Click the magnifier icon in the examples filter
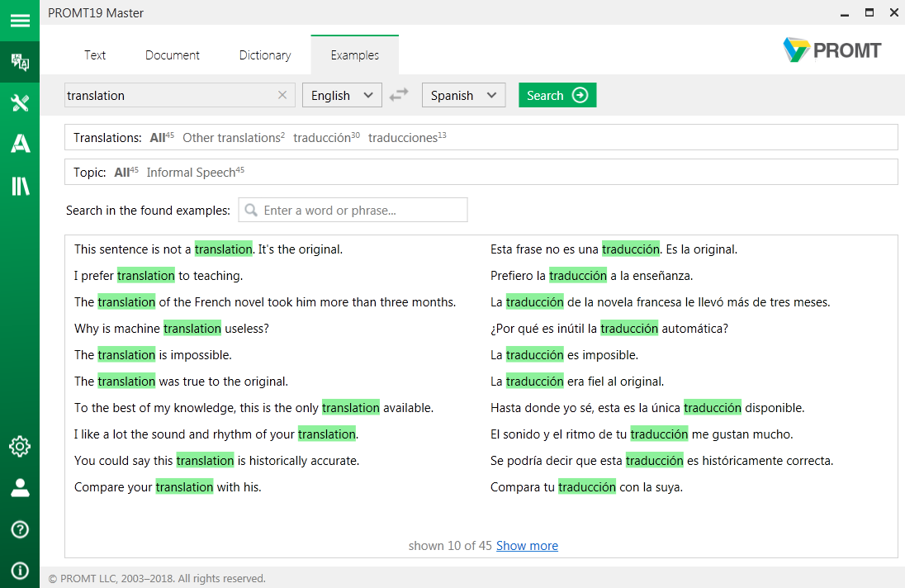Viewport: 905px width, 588px height. pyautogui.click(x=250, y=210)
